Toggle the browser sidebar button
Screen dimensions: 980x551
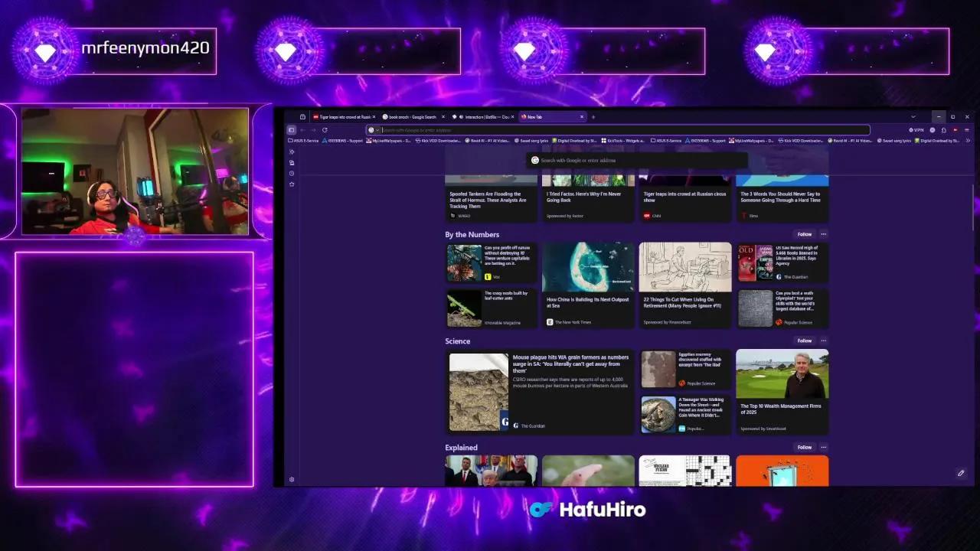291,130
